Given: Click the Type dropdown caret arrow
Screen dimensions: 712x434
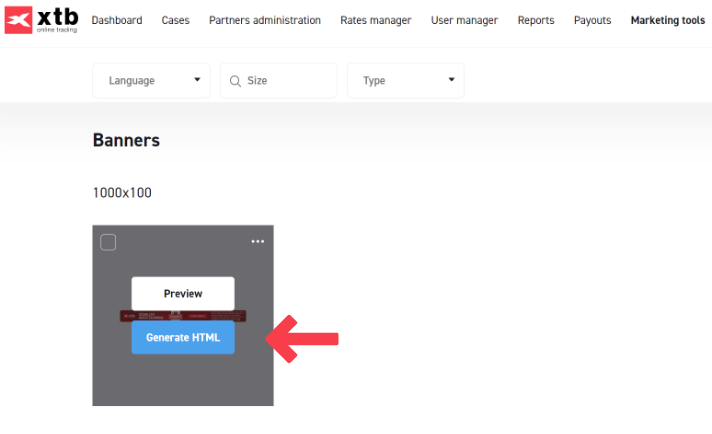Looking at the screenshot, I should point(451,80).
